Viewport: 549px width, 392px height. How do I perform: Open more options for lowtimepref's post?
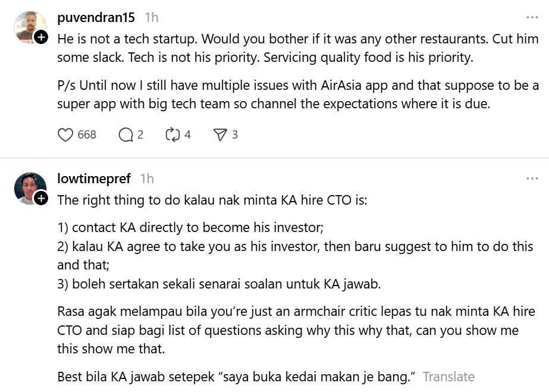click(531, 178)
